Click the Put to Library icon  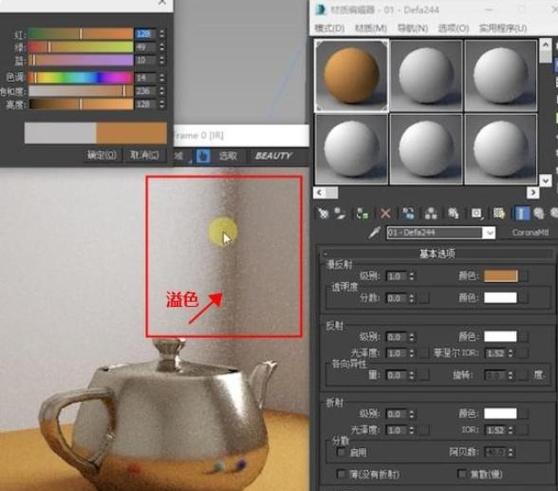click(453, 213)
